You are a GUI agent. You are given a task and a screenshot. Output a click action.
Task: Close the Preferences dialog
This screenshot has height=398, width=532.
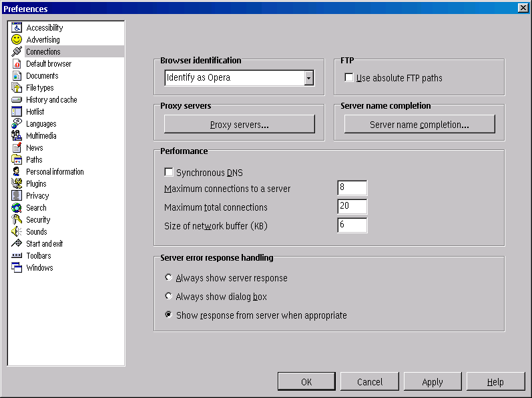click(x=523, y=8)
